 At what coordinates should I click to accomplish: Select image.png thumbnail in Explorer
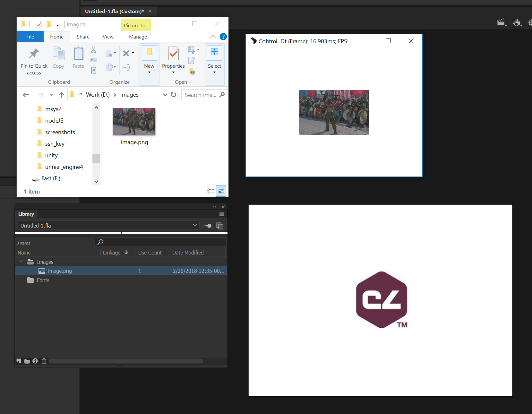point(134,122)
